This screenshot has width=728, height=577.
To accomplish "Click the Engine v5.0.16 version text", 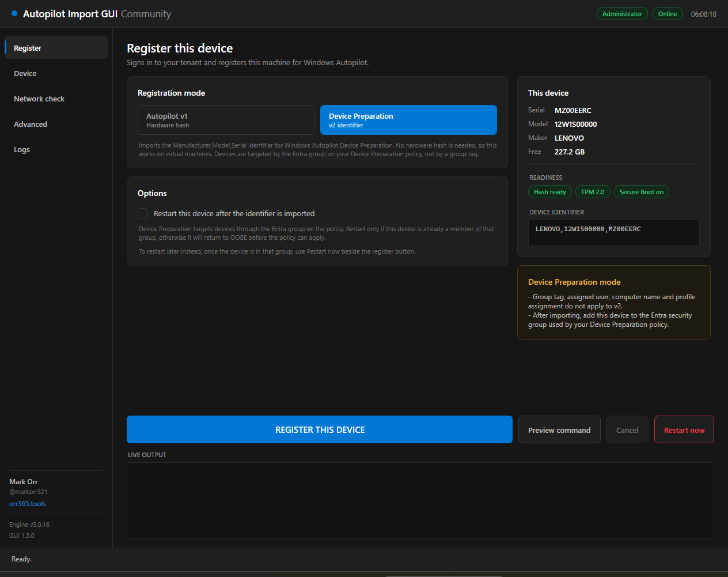I will (29, 525).
